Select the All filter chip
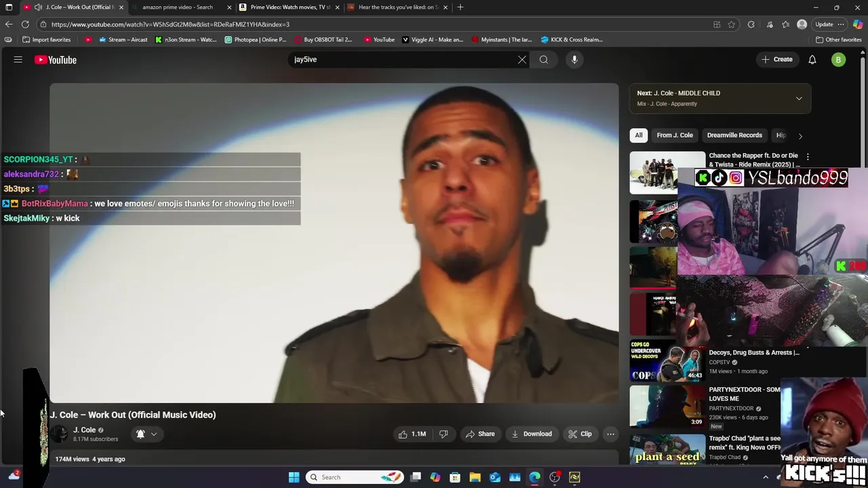Image resolution: width=868 pixels, height=488 pixels. tap(639, 135)
